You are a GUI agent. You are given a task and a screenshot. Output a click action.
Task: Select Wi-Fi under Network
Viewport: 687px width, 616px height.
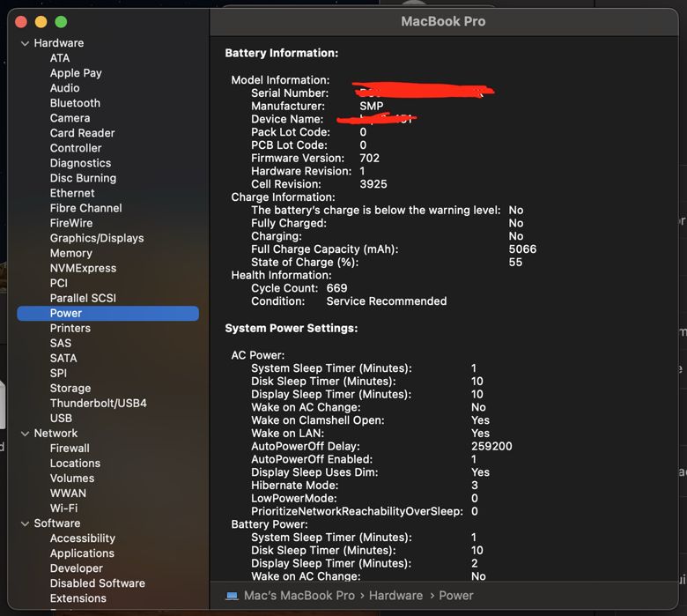(x=64, y=508)
